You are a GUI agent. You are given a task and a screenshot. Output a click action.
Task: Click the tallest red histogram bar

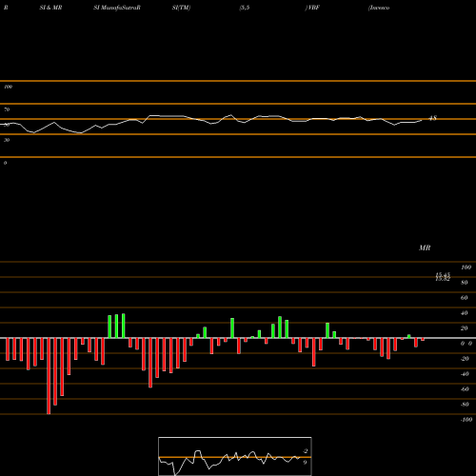pos(49,376)
